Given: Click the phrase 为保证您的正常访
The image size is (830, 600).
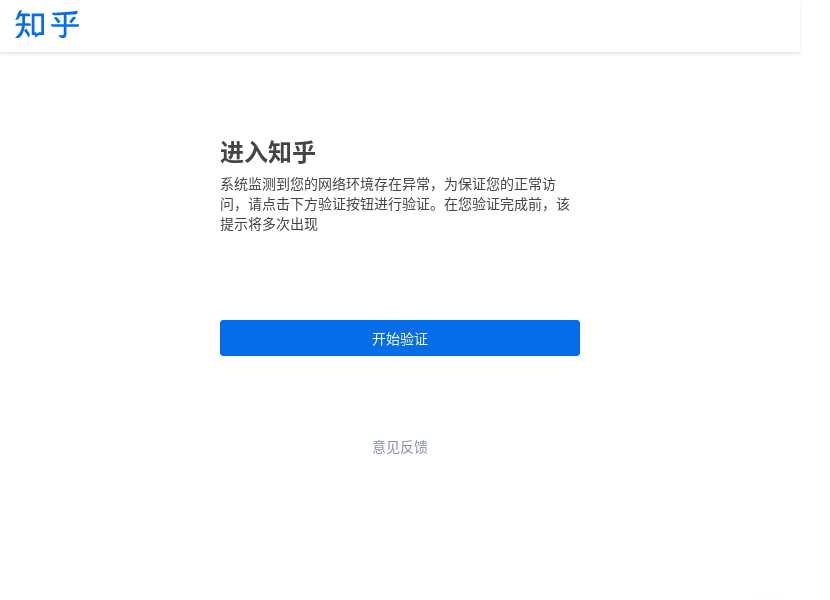Looking at the screenshot, I should [x=500, y=185].
